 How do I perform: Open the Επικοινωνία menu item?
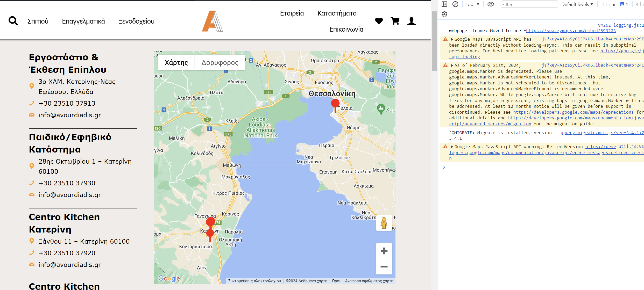346,29
